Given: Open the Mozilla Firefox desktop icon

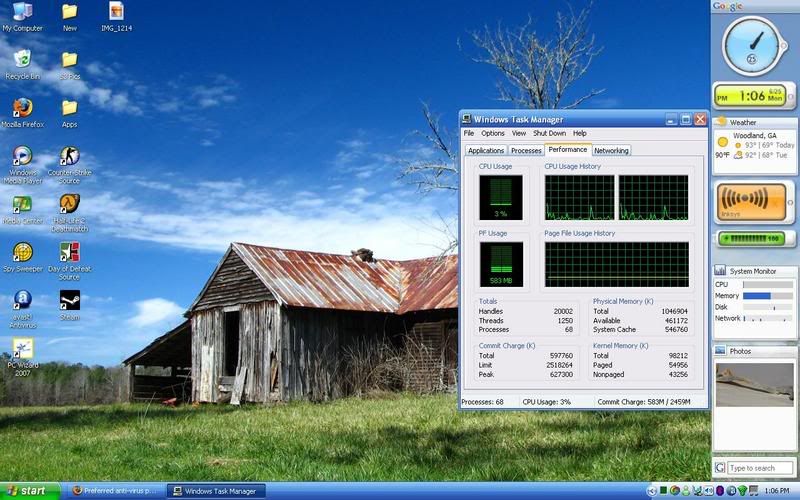Looking at the screenshot, I should 22,108.
